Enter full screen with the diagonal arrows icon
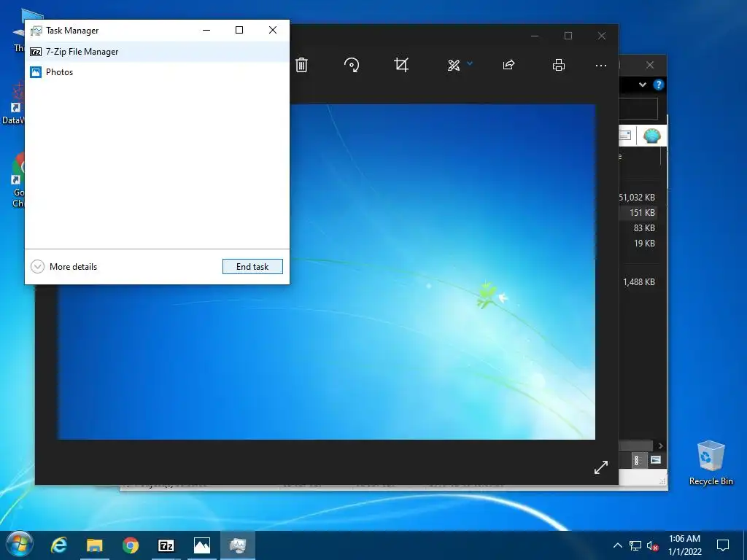This screenshot has width=747, height=560. click(x=601, y=467)
